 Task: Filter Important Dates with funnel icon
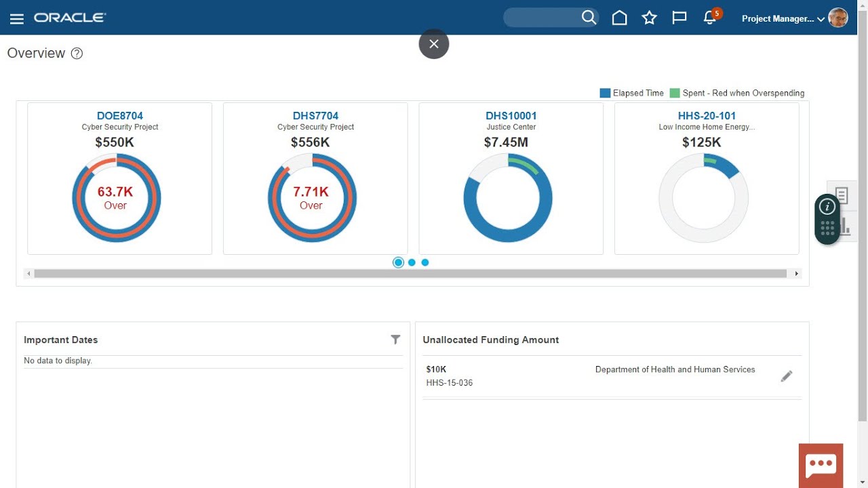coord(395,340)
